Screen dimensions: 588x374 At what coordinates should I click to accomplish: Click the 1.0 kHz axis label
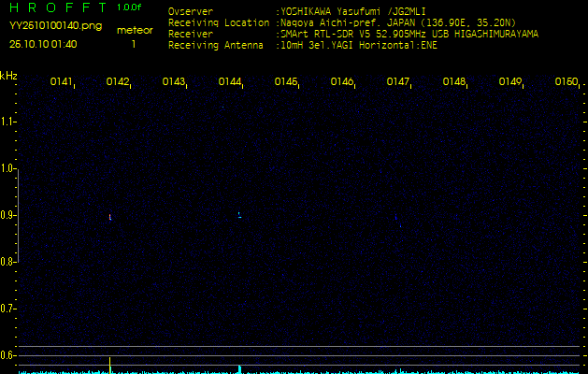tap(7, 168)
